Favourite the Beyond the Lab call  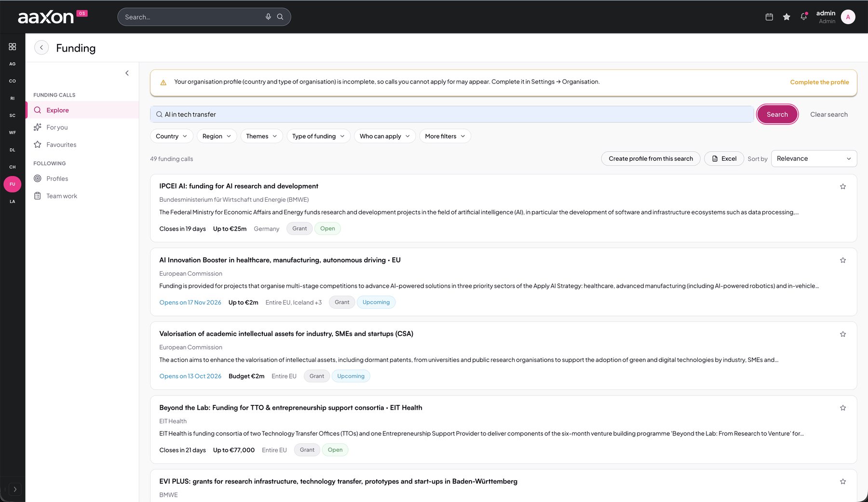(843, 408)
